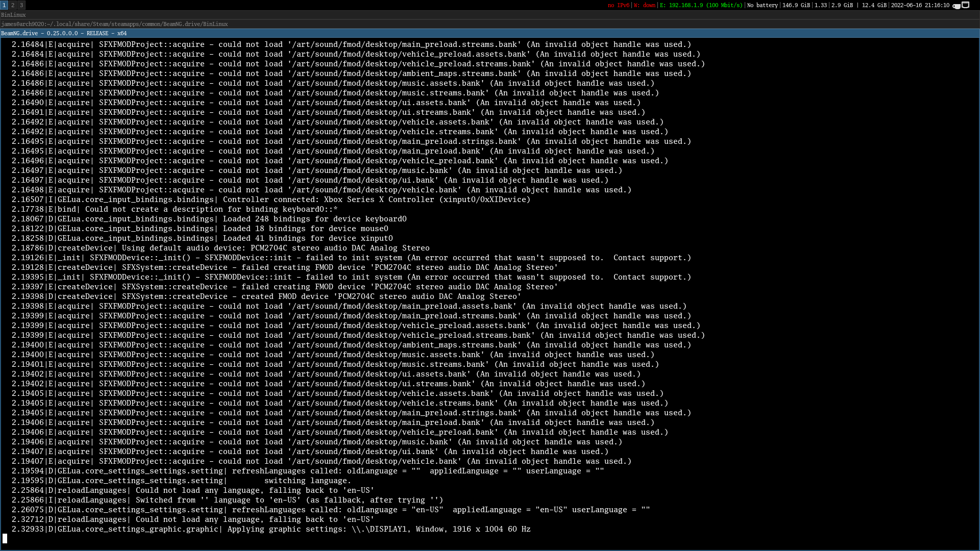Focus the BinLinux window title bar

(490, 15)
